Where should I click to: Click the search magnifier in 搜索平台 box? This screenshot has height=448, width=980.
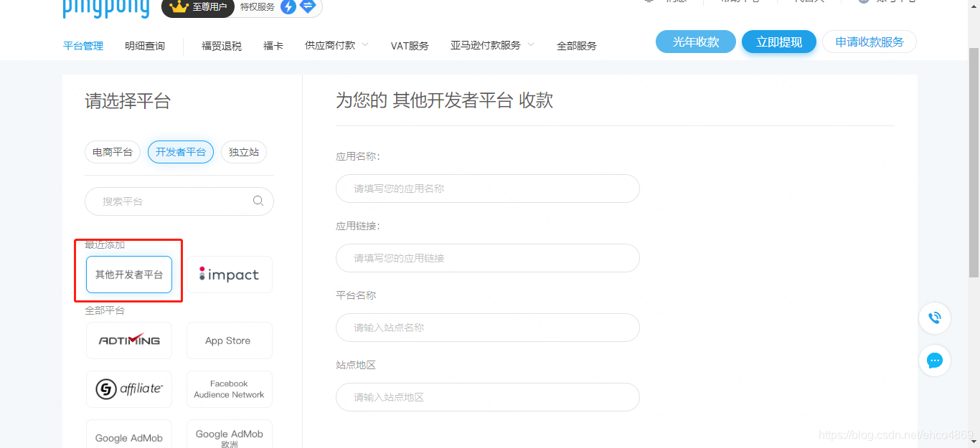click(258, 201)
